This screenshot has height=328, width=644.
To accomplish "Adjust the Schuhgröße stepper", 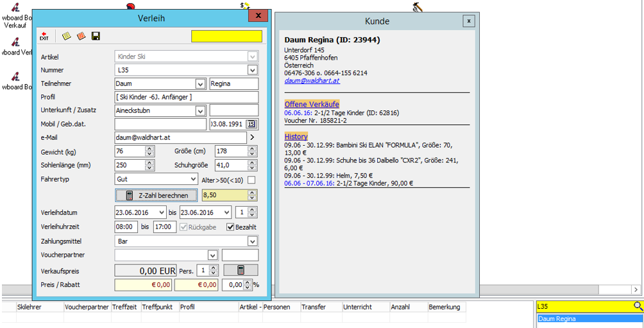I will pyautogui.click(x=253, y=165).
